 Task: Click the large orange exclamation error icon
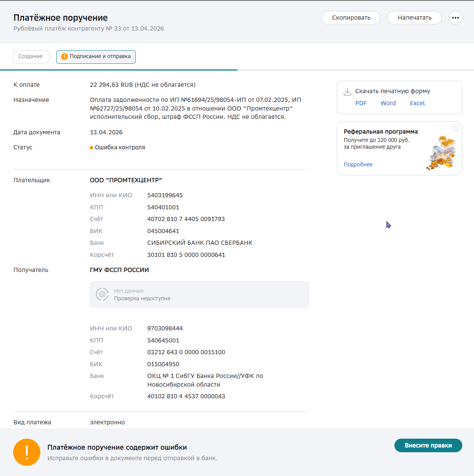[x=27, y=452]
